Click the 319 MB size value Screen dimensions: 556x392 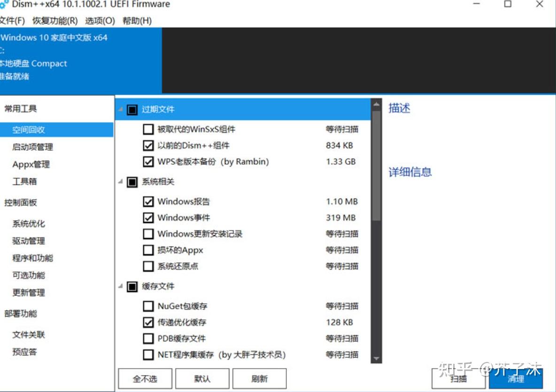tap(341, 218)
